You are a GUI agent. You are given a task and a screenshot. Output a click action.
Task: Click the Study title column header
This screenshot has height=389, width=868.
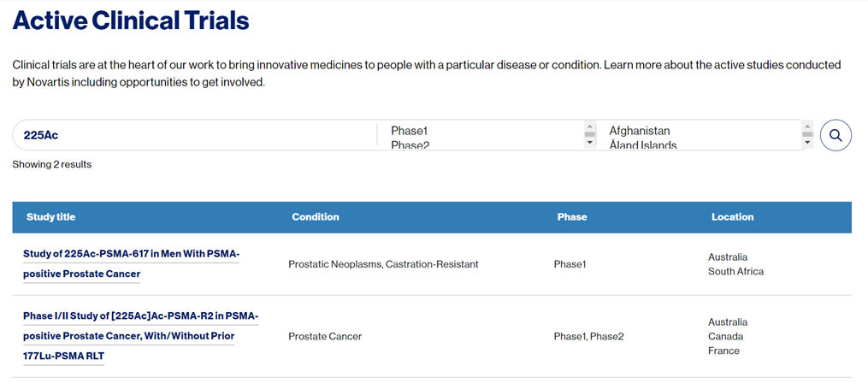[x=51, y=217]
